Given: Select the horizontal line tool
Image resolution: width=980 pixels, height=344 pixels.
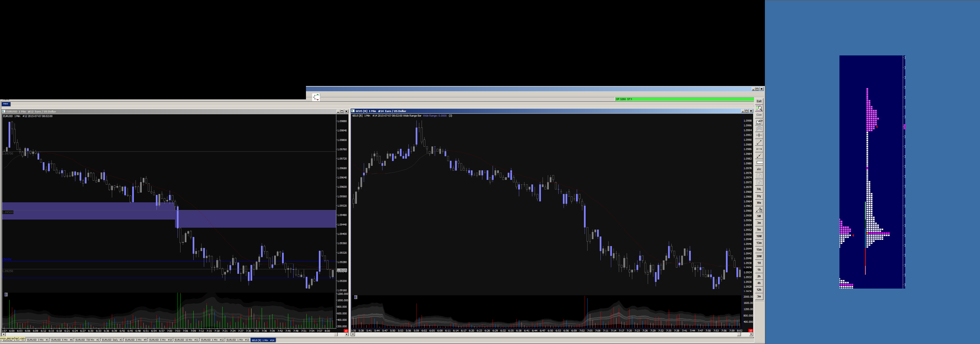Looking at the screenshot, I should tap(759, 149).
